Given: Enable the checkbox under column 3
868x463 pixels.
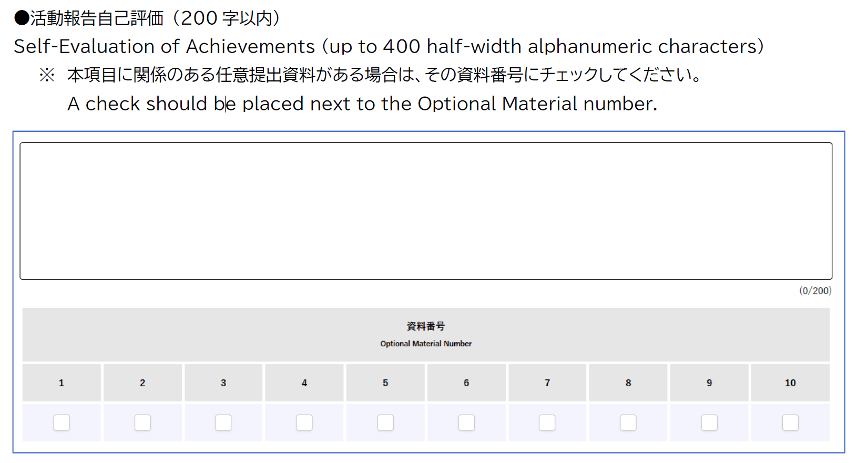Looking at the screenshot, I should [223, 422].
